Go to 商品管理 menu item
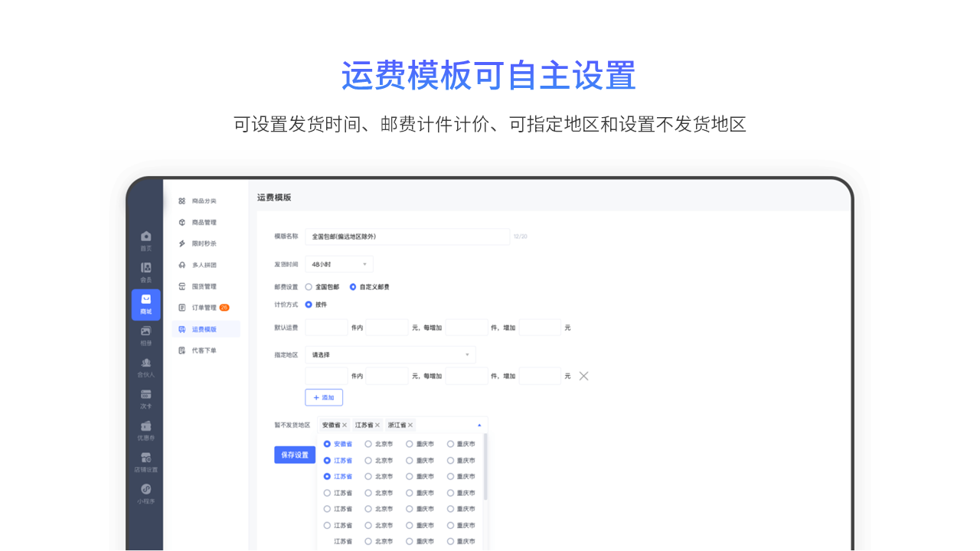This screenshot has width=980, height=551. [205, 222]
